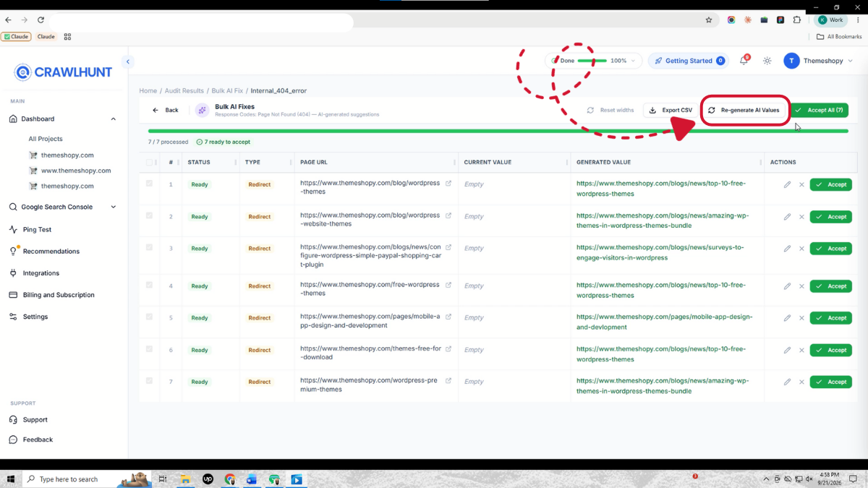Edit the generated value in row 7
868x488 pixels.
point(787,382)
